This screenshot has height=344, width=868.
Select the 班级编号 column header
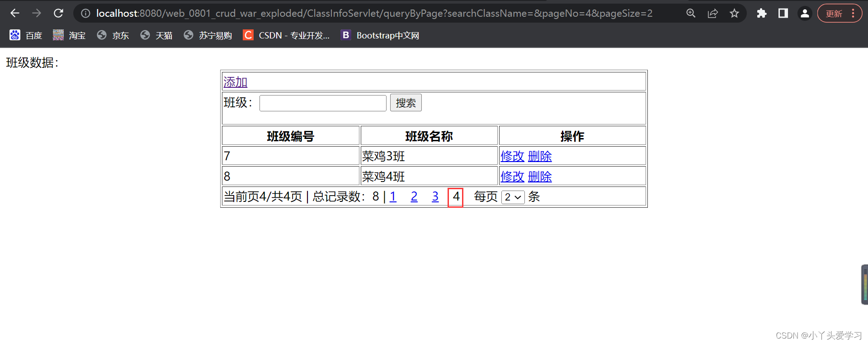click(x=291, y=136)
